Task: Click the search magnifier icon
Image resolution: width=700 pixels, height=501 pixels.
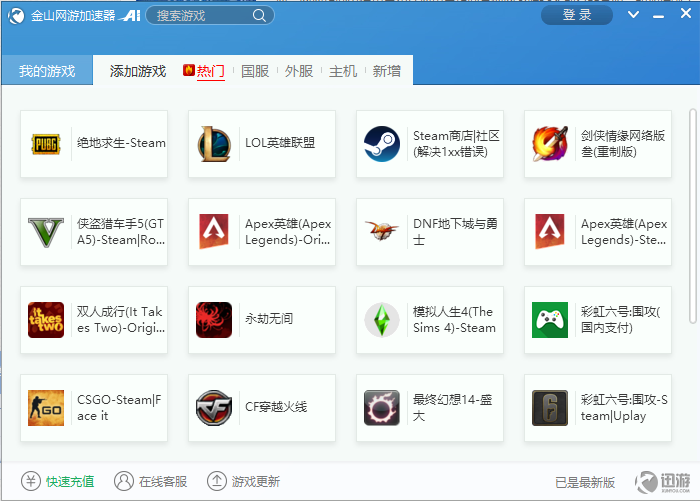Action: click(259, 16)
